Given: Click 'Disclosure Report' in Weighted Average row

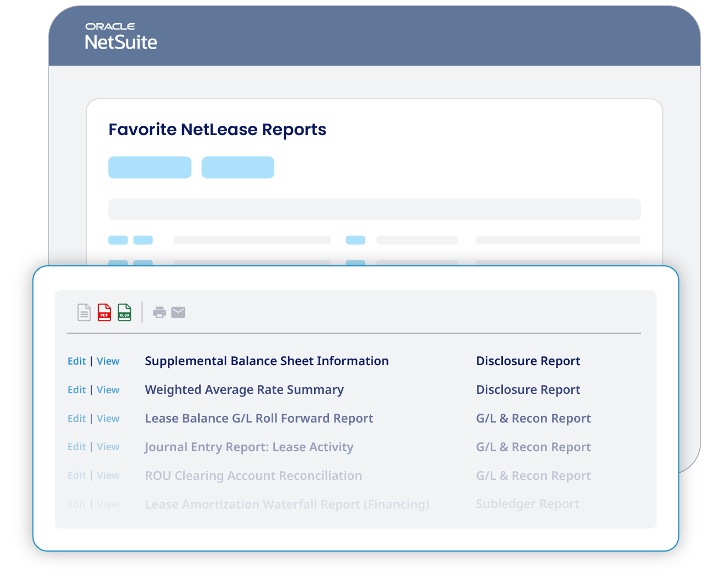Looking at the screenshot, I should 528,390.
